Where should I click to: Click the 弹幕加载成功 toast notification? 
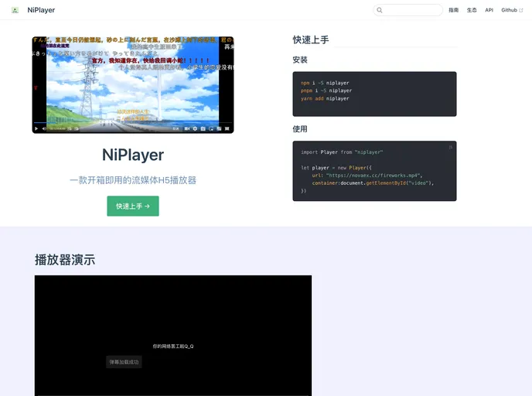(124, 362)
